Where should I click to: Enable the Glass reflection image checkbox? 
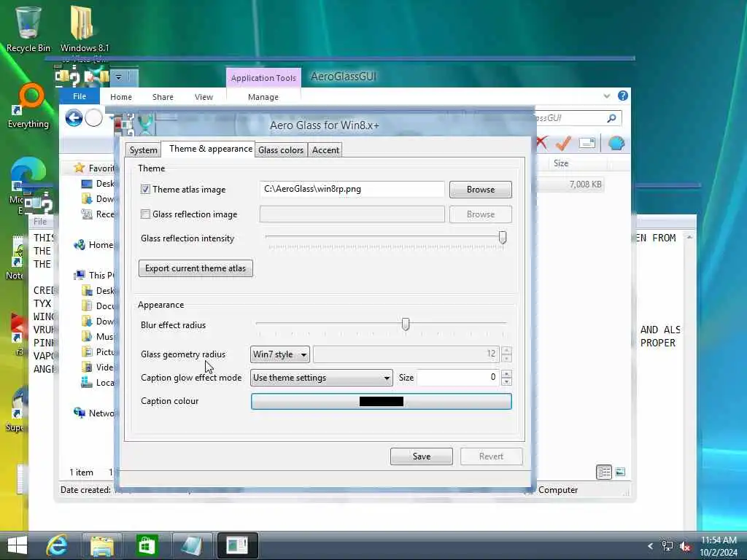145,214
